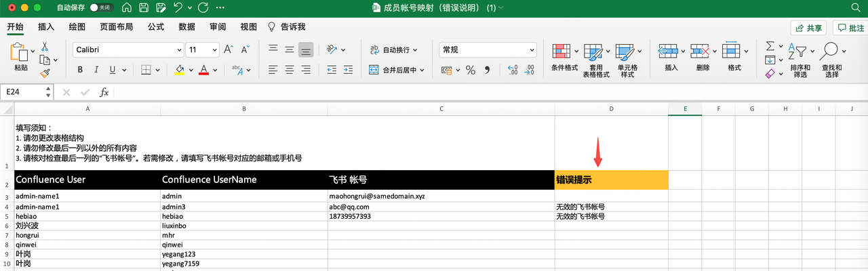Select the 错误提示 header cell
Screen dimensions: 868x271
pyautogui.click(x=611, y=180)
